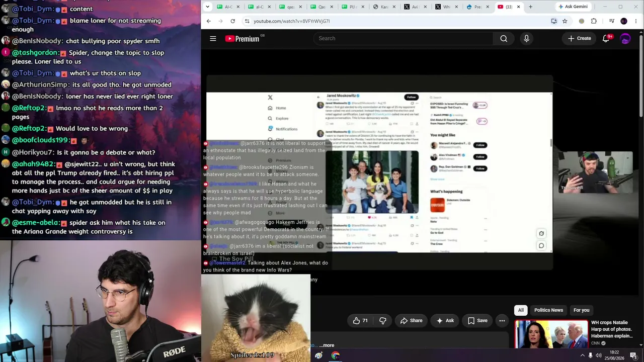Open Chrome three-dot menu
The image size is (644, 362).
tap(636, 21)
